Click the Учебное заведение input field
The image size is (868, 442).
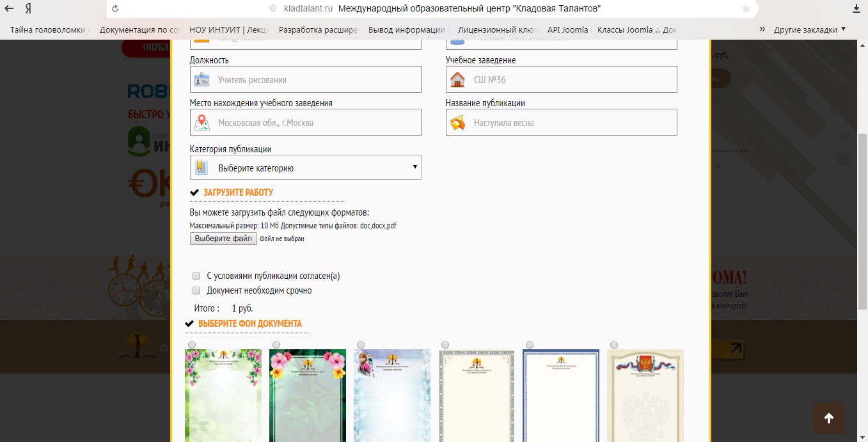(x=562, y=79)
